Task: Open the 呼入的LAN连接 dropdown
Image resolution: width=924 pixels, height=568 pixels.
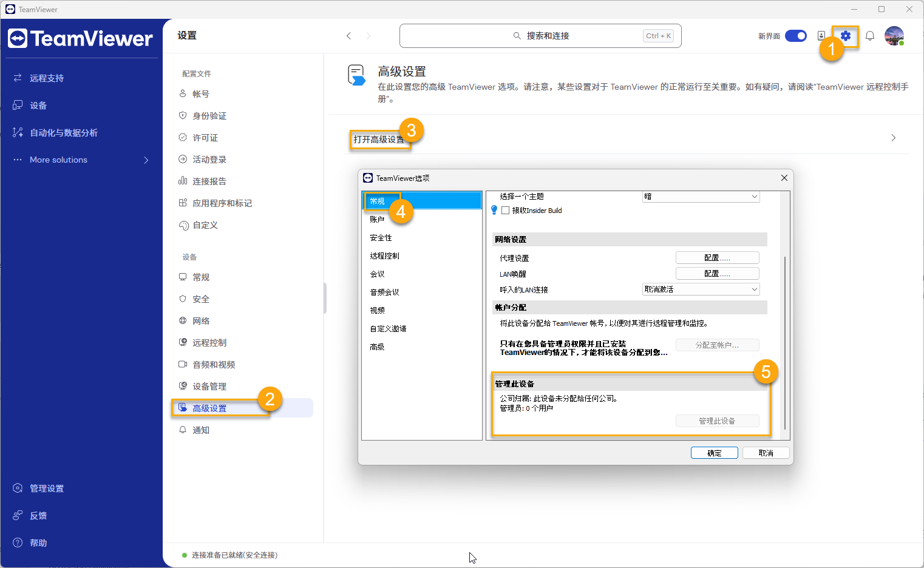Action: coord(701,289)
